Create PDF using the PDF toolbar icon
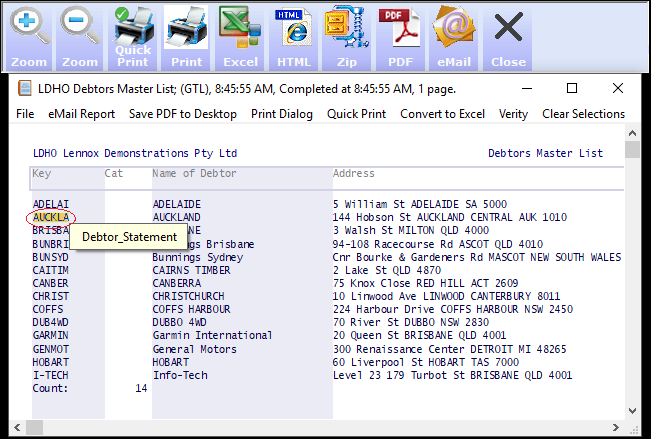The image size is (651, 439). (x=400, y=34)
